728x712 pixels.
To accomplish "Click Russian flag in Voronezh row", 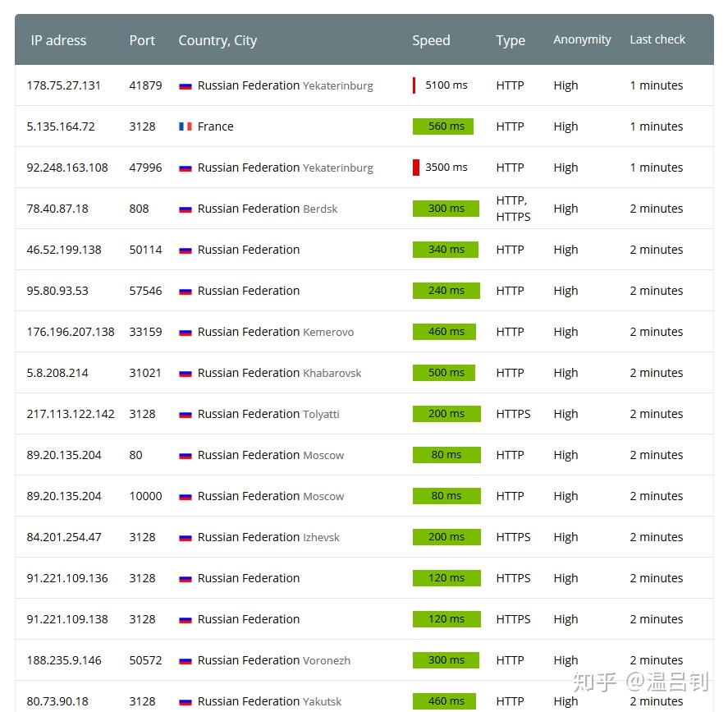I will click(x=185, y=660).
